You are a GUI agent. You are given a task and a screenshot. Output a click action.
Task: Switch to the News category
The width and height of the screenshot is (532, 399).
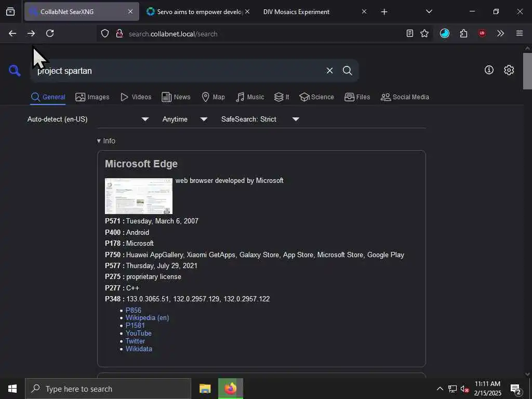point(176,97)
